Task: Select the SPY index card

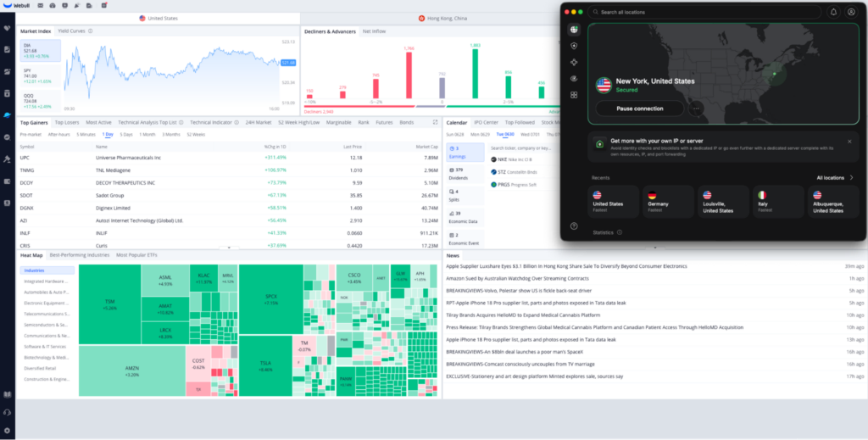Action: pos(41,75)
